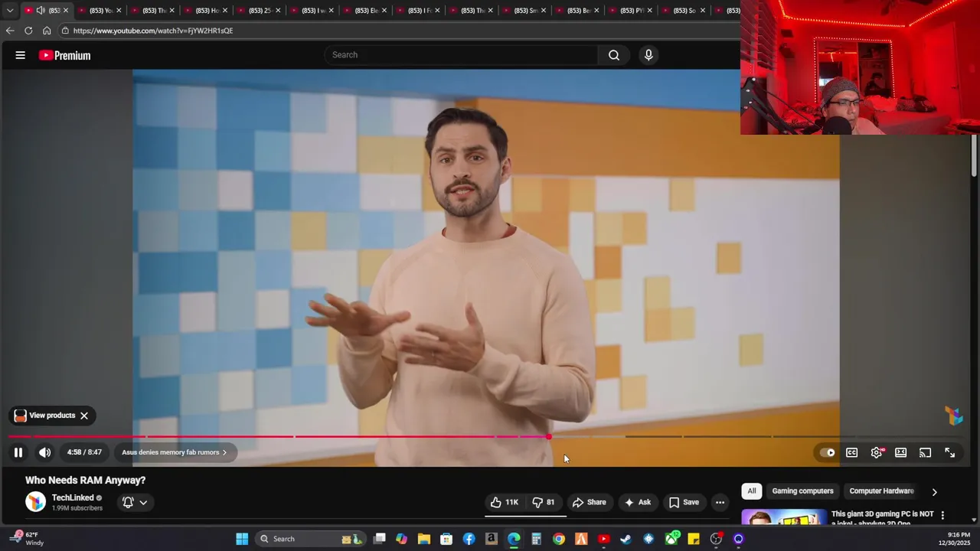Share the video

590,502
